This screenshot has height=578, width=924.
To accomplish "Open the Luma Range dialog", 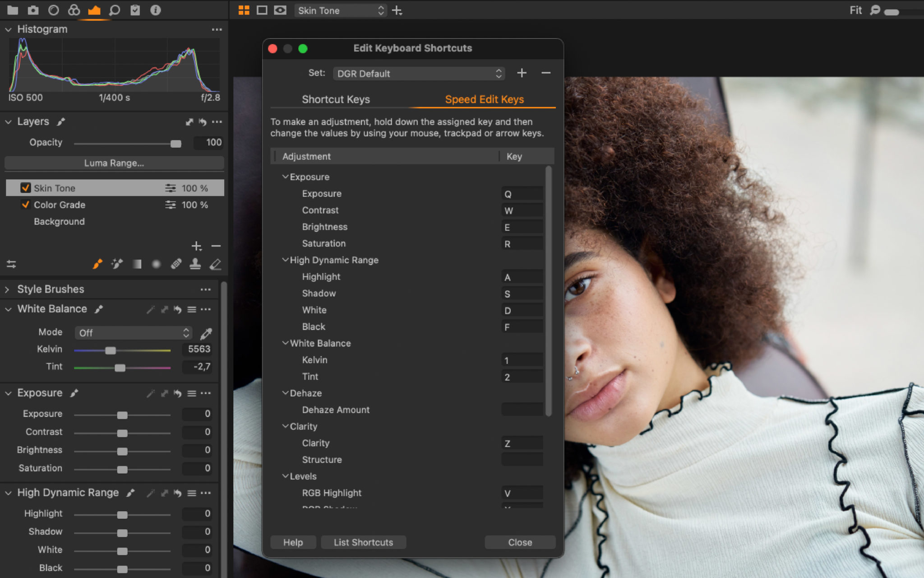I will (x=114, y=163).
